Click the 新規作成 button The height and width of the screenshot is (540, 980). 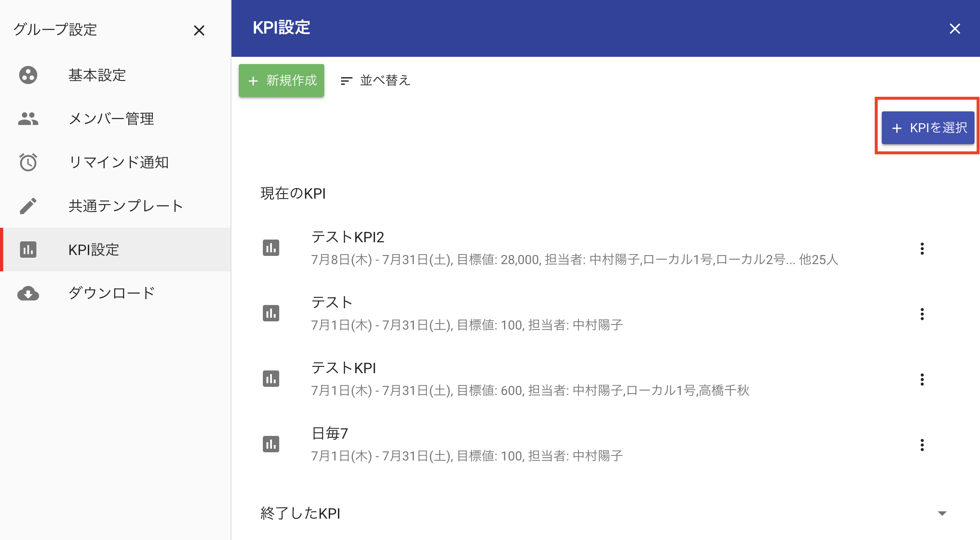pos(281,80)
